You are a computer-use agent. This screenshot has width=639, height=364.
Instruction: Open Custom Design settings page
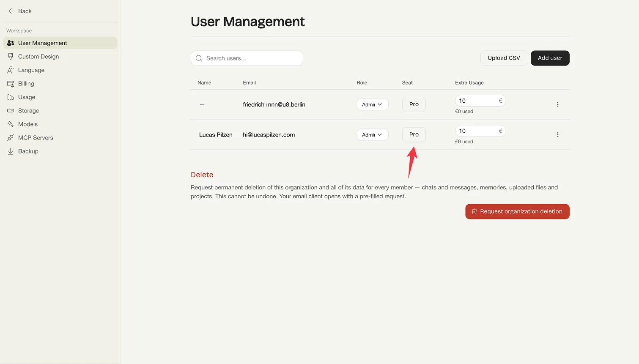coord(60,57)
